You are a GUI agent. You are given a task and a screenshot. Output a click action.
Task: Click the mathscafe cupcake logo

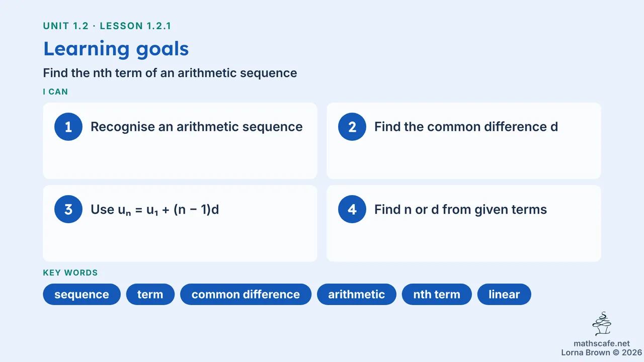tap(602, 324)
